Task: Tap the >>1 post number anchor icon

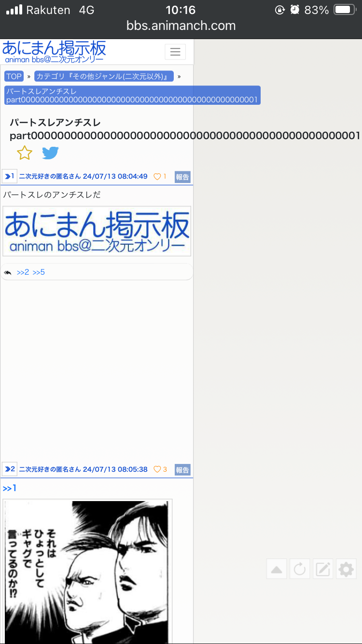Action: [x=10, y=177]
